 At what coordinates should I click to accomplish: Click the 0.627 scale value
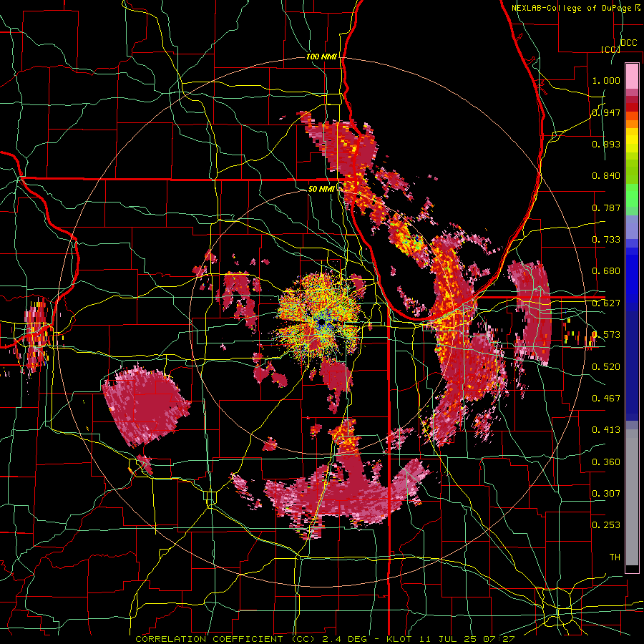[x=606, y=303]
